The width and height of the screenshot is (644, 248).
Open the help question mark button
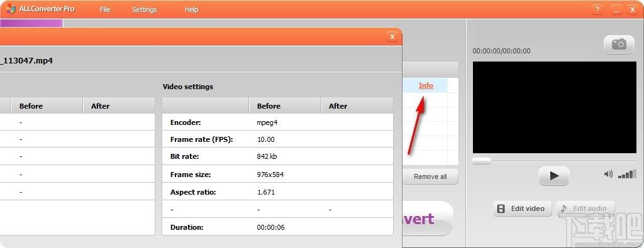point(597,9)
